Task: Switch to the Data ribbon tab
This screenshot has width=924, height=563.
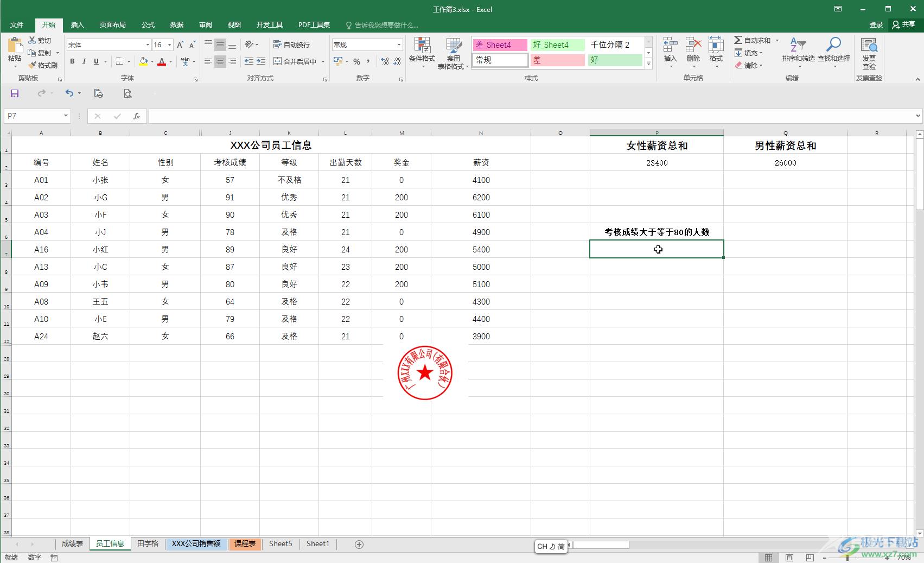Action: click(x=177, y=25)
